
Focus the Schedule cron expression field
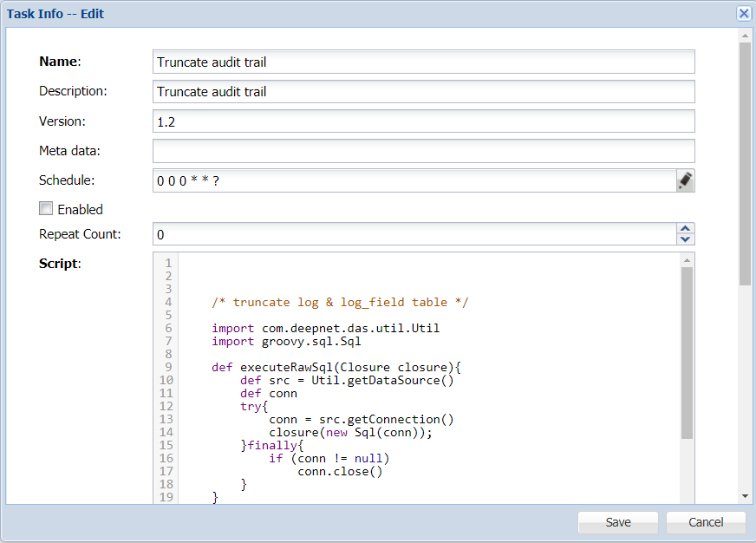click(413, 180)
